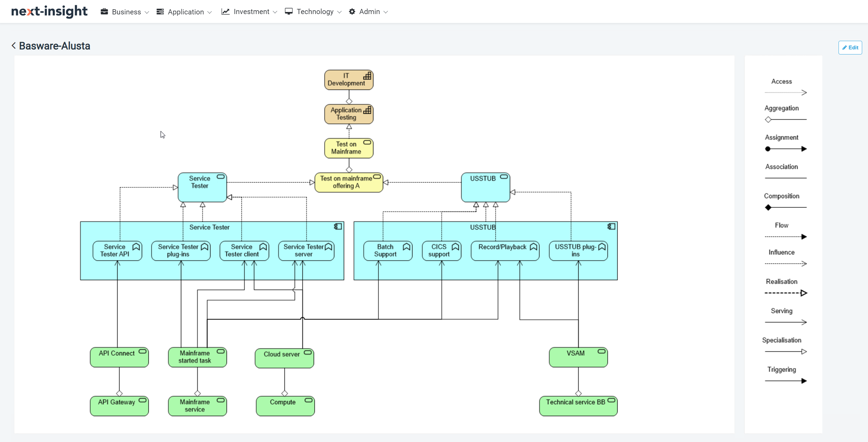Expand the Application dropdown chevron

[210, 12]
